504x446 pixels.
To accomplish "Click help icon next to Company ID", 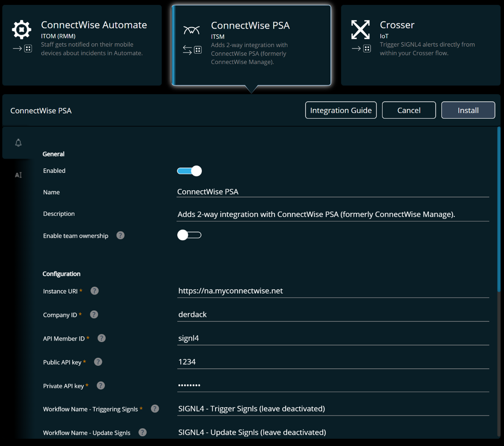I will coord(94,315).
